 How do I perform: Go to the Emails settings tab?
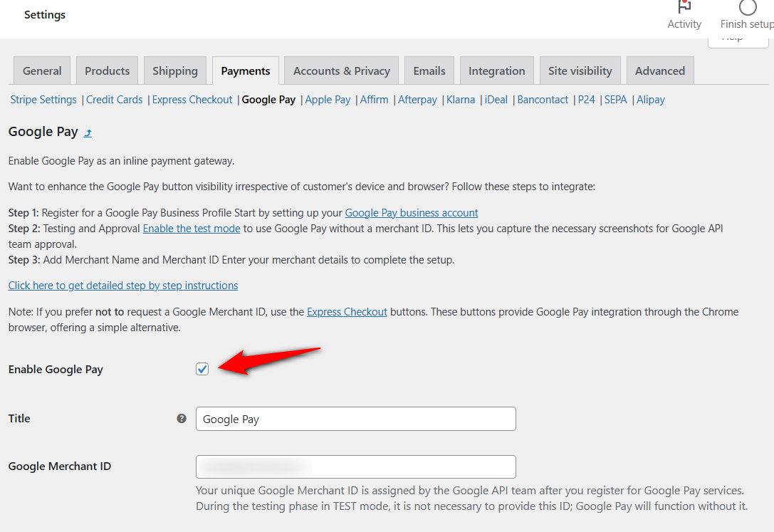pos(429,71)
